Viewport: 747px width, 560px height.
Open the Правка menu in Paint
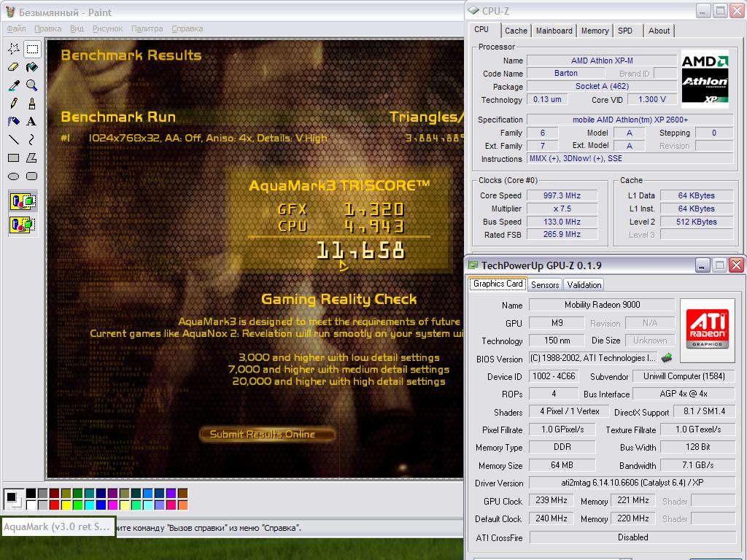point(47,28)
